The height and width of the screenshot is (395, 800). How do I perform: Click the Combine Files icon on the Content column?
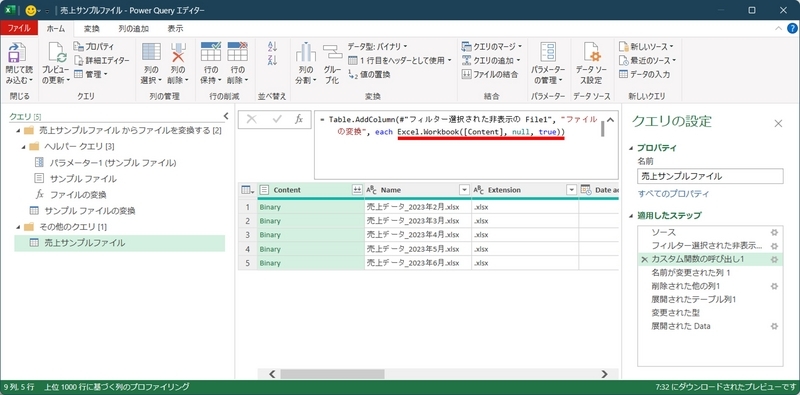click(x=357, y=190)
